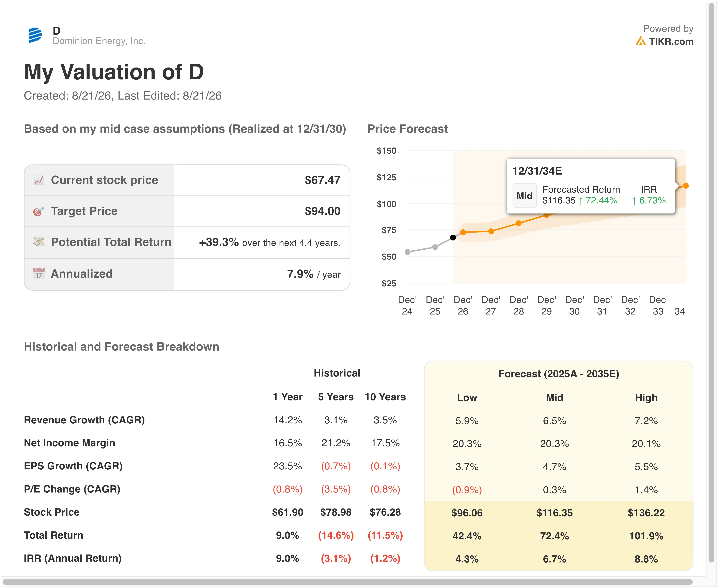Screen dimensions: 717x588
Task: Click the Dominion Energy logo icon
Action: coord(35,35)
